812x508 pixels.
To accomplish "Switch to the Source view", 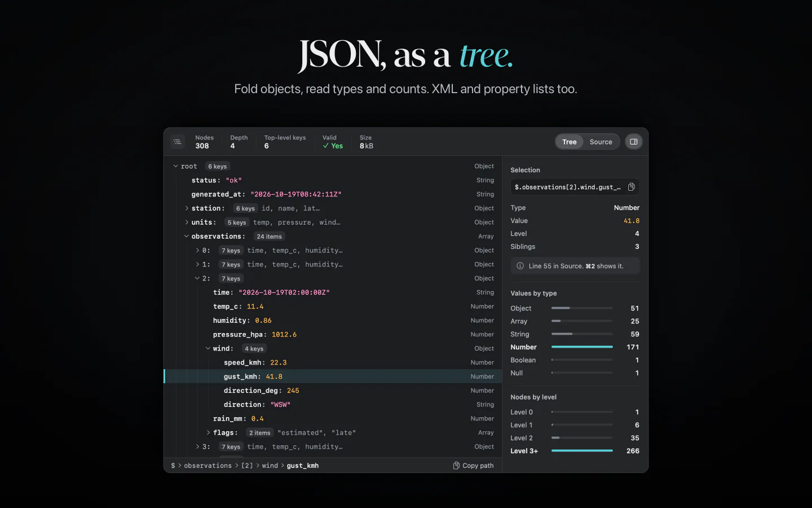I will pyautogui.click(x=601, y=142).
